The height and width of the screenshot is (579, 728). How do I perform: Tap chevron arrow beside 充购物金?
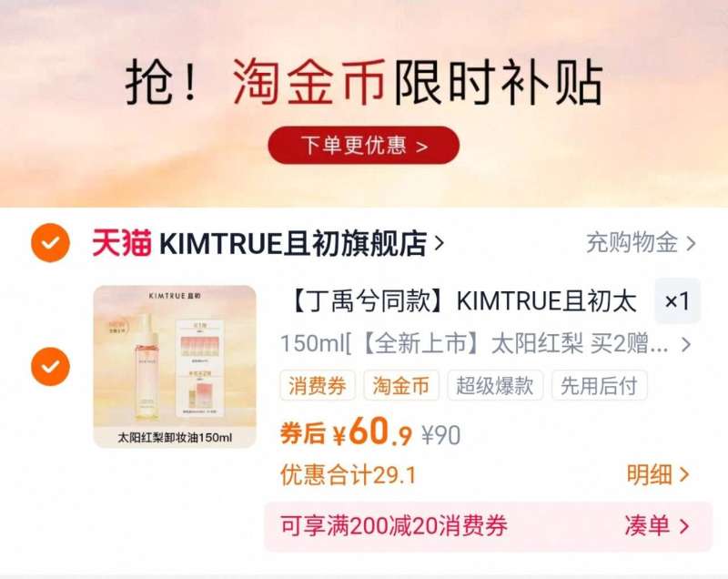tap(691, 243)
